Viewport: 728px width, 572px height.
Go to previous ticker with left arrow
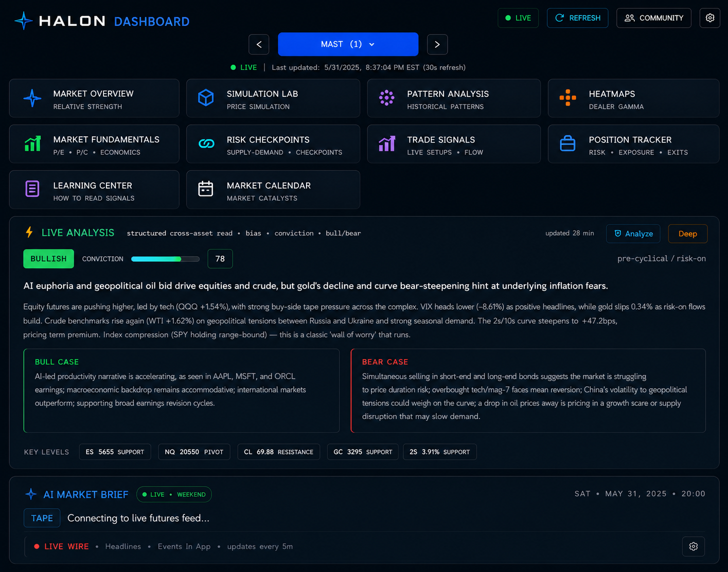point(259,44)
